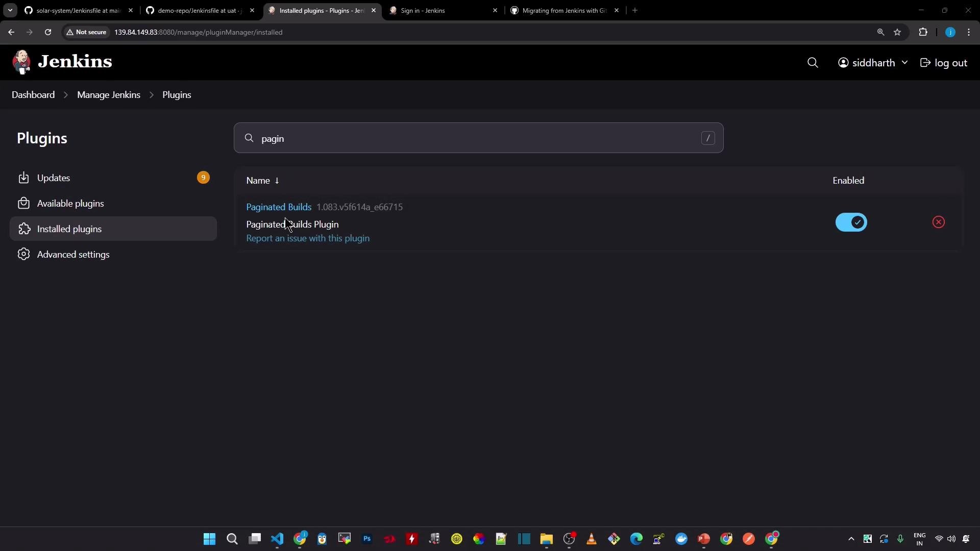Click the version text 1.083.v5f614a_e66715

(359, 207)
